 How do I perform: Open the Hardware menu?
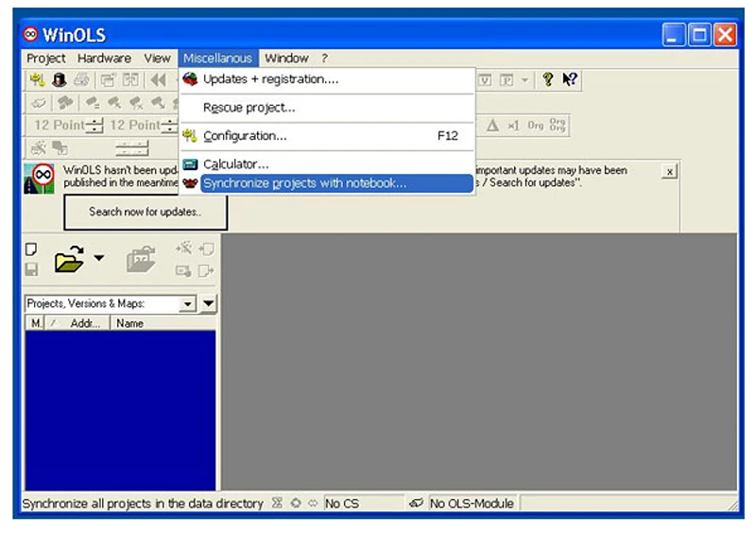point(104,59)
